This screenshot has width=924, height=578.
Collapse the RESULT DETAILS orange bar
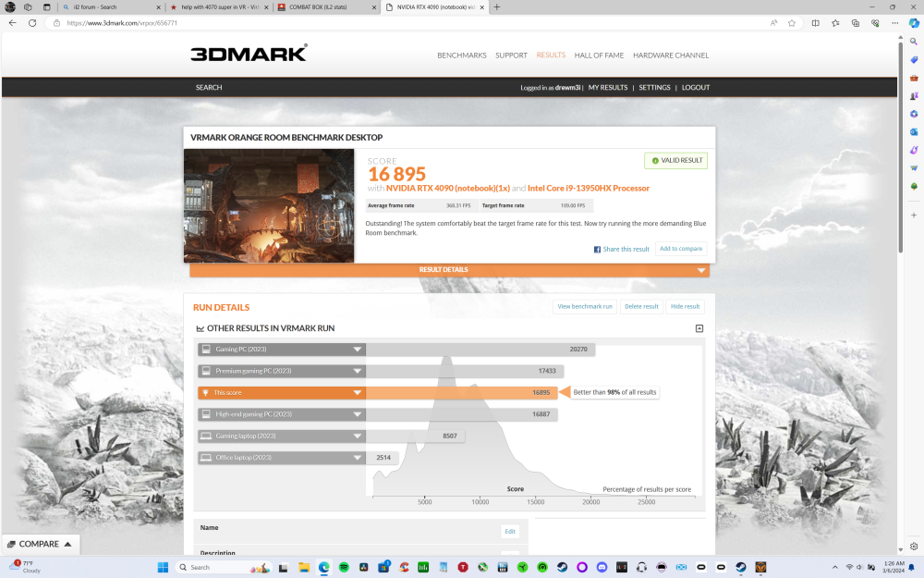(x=701, y=270)
